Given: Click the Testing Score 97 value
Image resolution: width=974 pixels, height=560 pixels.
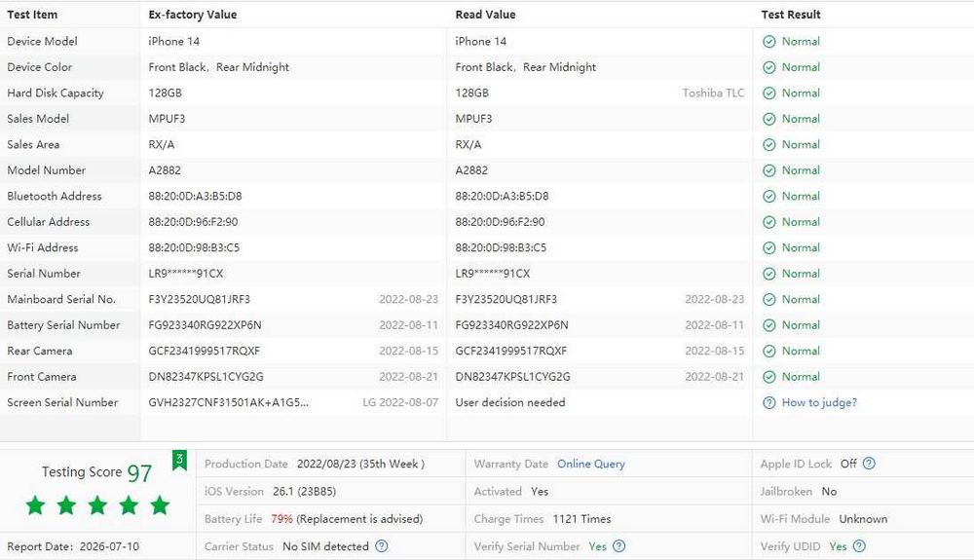Looking at the screenshot, I should tap(139, 473).
